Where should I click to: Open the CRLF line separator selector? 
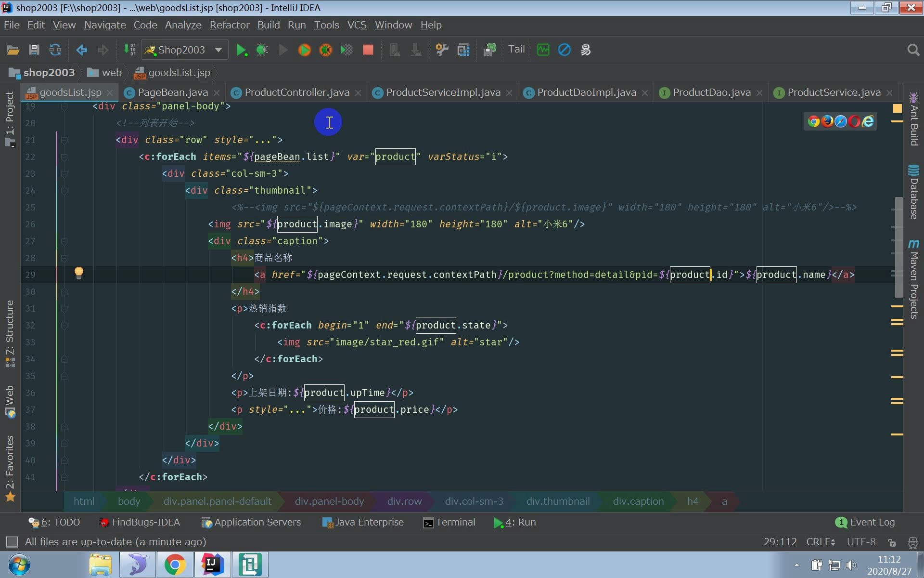coord(820,542)
